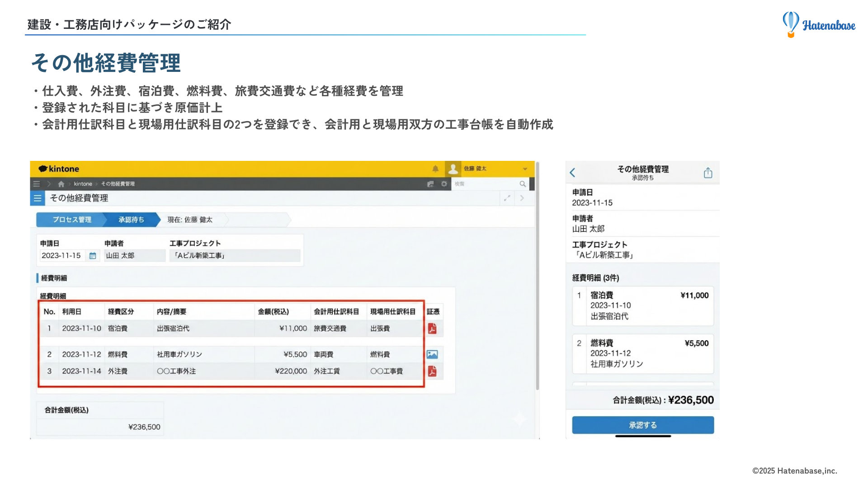This screenshot has height=488, width=868.
Task: Open the PDF receipt for the 外注費 row
Action: (x=433, y=371)
